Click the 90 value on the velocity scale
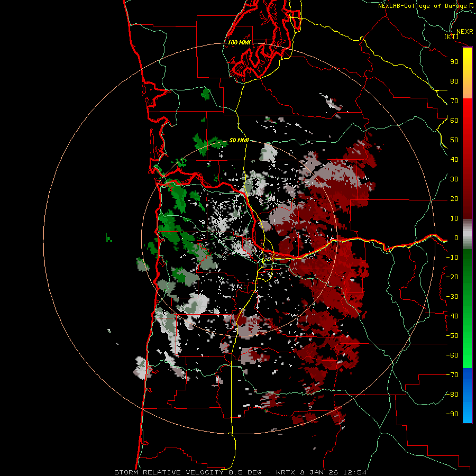 pyautogui.click(x=454, y=62)
